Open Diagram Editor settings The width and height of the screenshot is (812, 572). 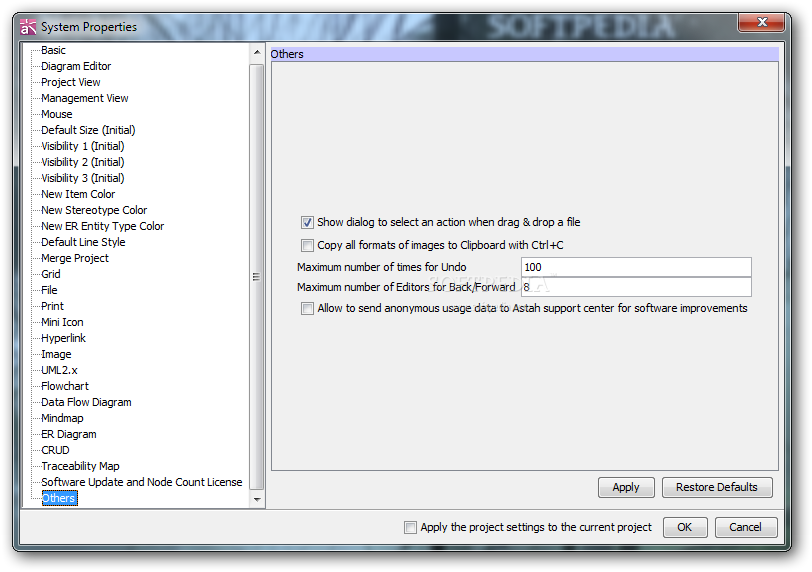click(76, 66)
